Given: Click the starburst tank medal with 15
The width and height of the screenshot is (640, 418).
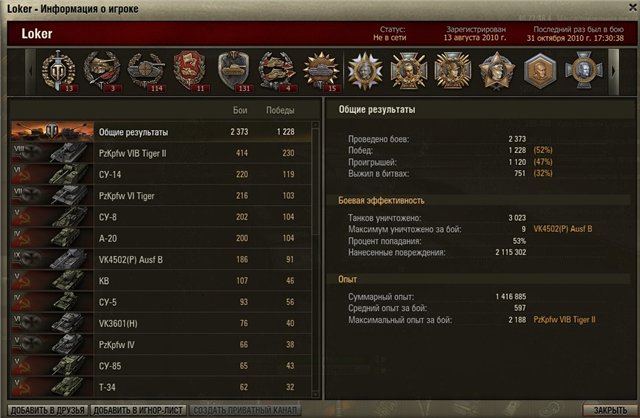Looking at the screenshot, I should click(x=321, y=71).
